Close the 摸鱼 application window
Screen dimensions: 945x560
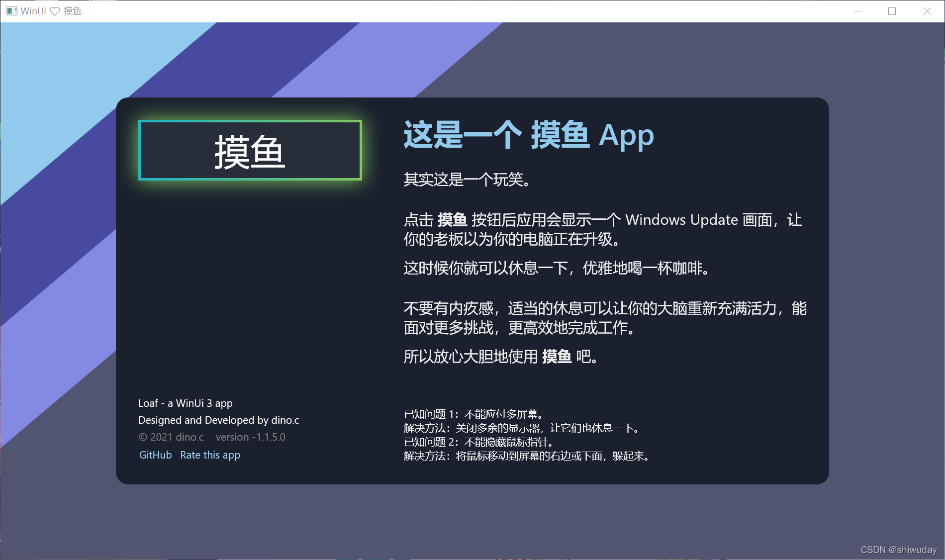(x=927, y=11)
